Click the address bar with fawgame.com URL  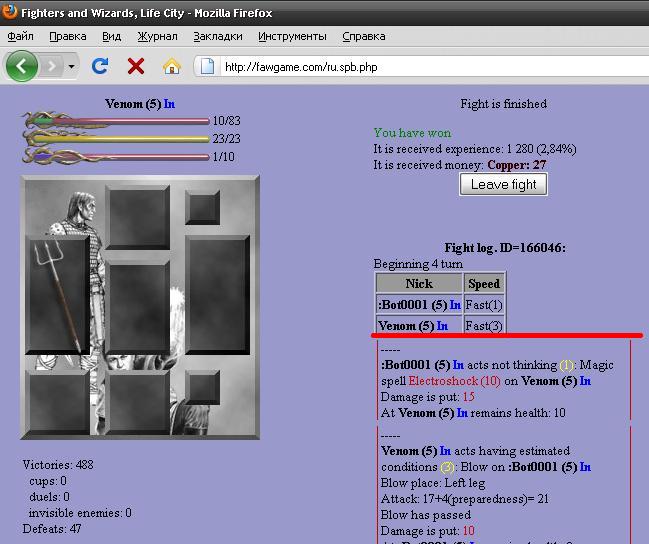420,67
